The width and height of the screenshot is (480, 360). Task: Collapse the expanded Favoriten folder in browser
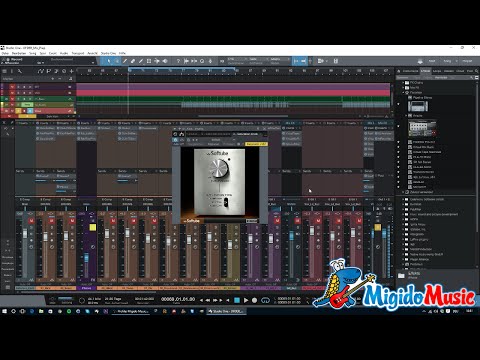(403, 92)
